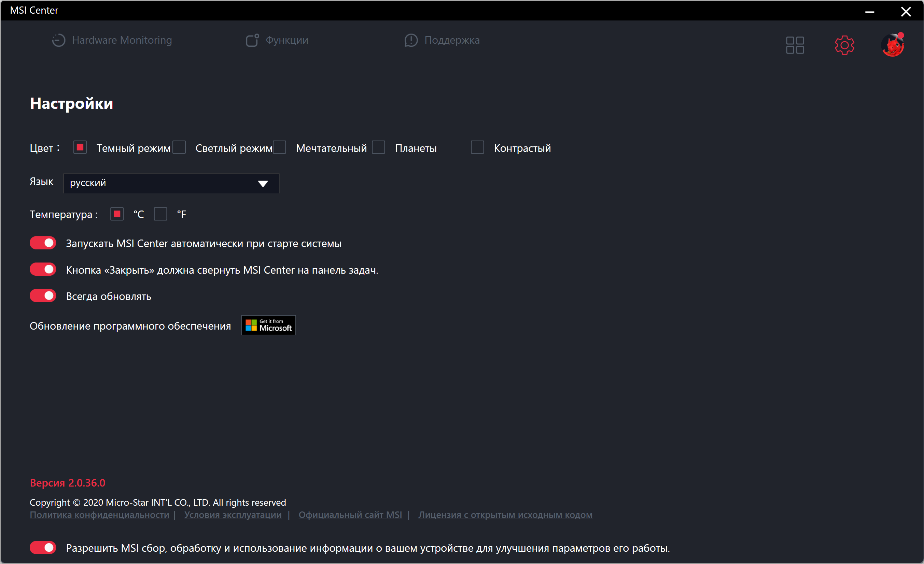The image size is (924, 564).
Task: Open the Условия эксплуатации link
Action: [233, 515]
